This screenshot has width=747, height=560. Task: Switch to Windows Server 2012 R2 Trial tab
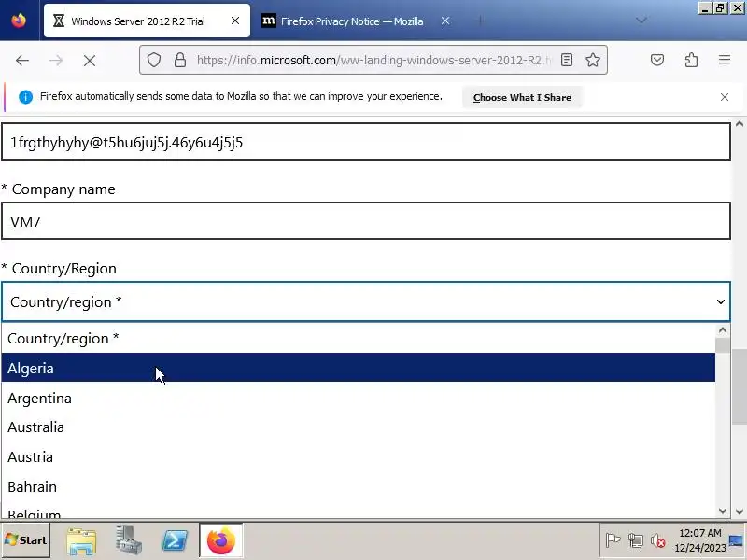(147, 21)
